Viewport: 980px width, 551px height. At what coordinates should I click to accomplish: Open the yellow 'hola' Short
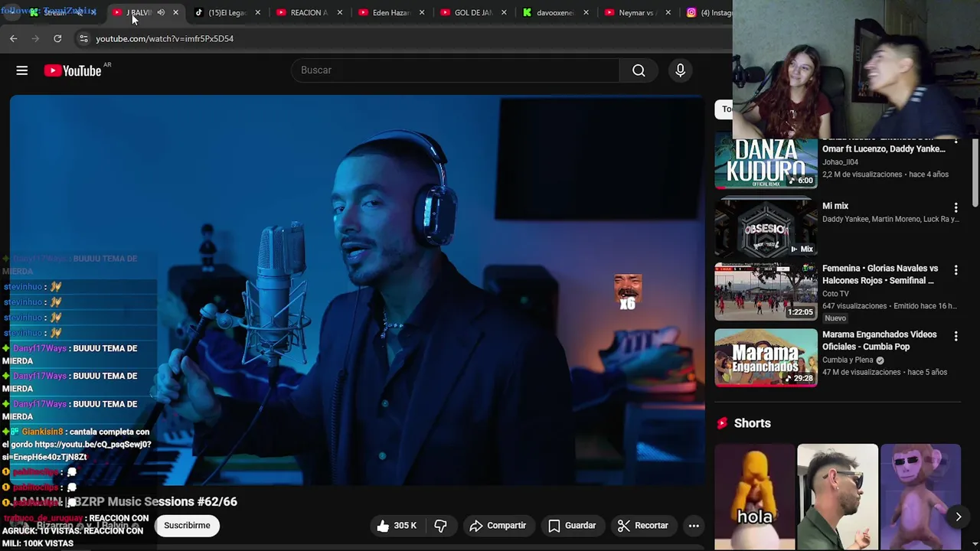tap(755, 497)
